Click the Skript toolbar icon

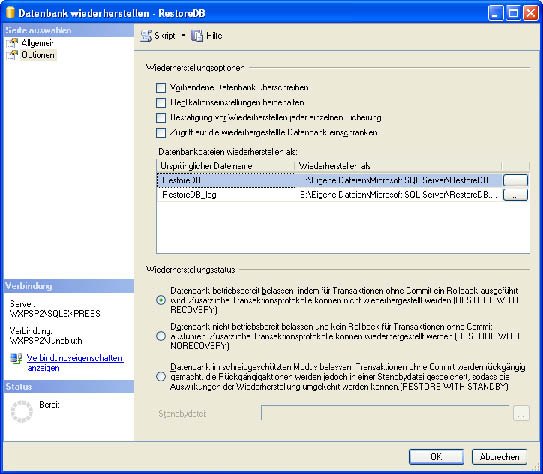pos(146,36)
